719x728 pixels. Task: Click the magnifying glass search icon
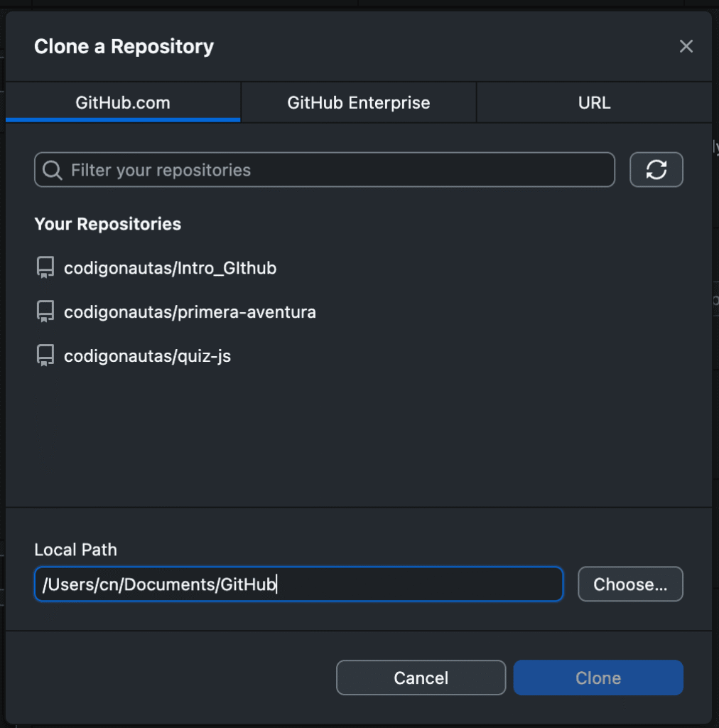tap(51, 169)
